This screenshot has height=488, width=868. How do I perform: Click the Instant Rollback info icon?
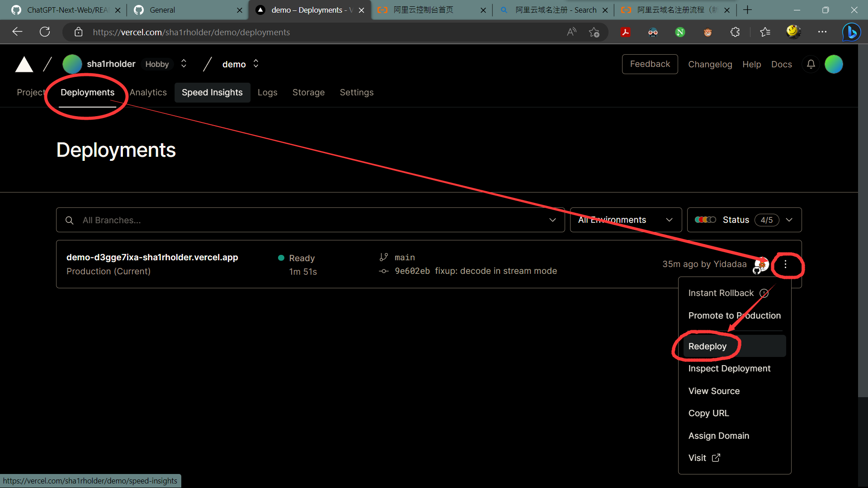click(x=764, y=293)
